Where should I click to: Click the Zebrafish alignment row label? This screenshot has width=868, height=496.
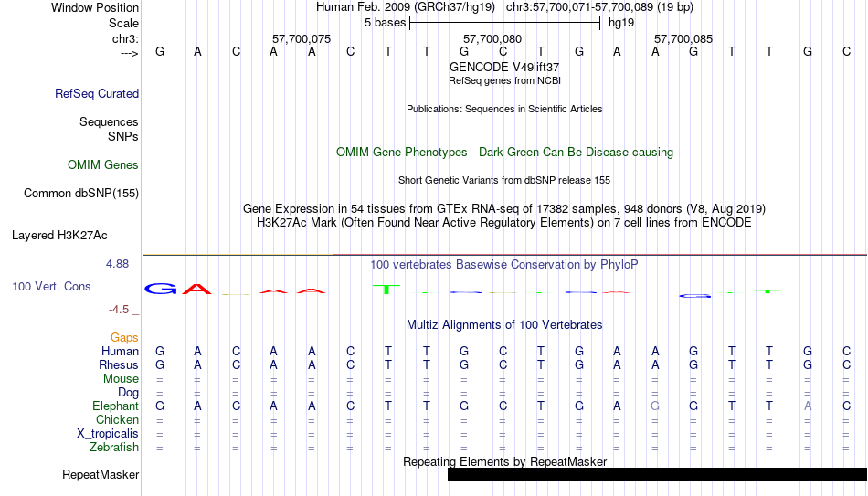pyautogui.click(x=114, y=448)
